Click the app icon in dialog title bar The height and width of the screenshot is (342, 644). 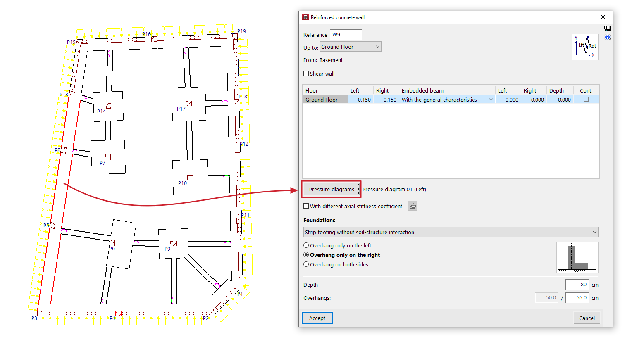305,17
